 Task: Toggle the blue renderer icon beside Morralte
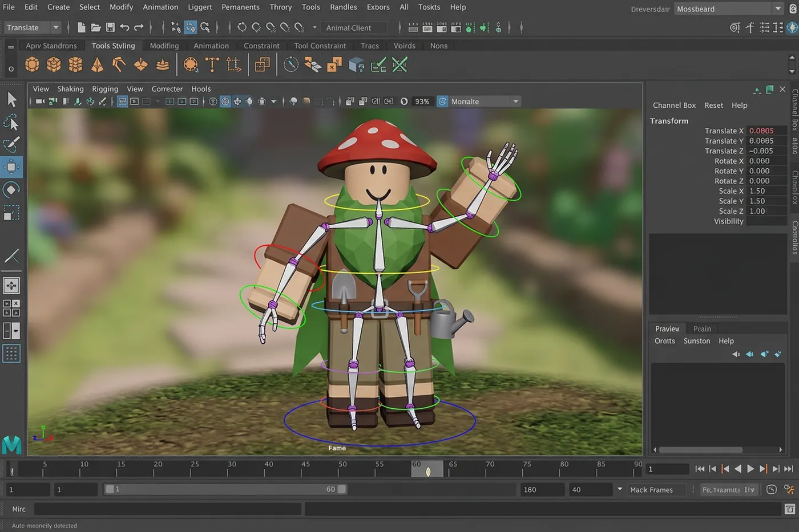[442, 101]
